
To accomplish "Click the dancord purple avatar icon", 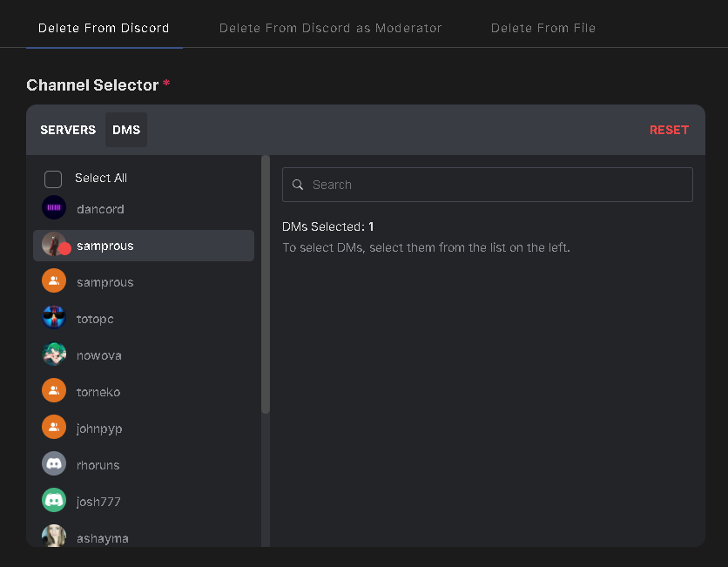I will point(54,207).
